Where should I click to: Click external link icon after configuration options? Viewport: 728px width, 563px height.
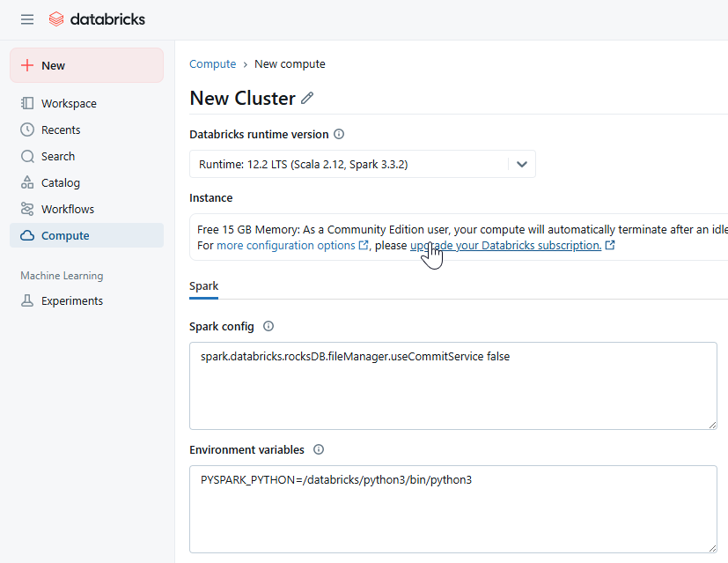[x=364, y=245]
